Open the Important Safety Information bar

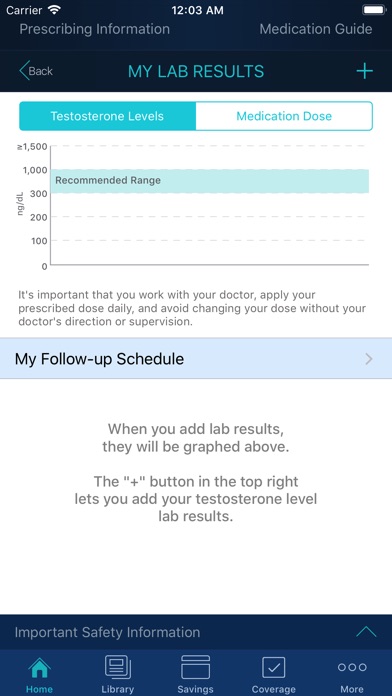click(196, 632)
